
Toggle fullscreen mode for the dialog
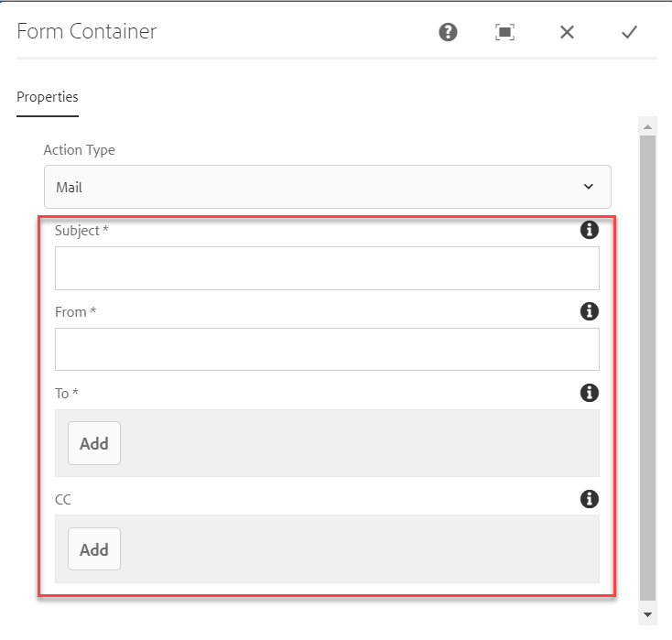tap(504, 32)
